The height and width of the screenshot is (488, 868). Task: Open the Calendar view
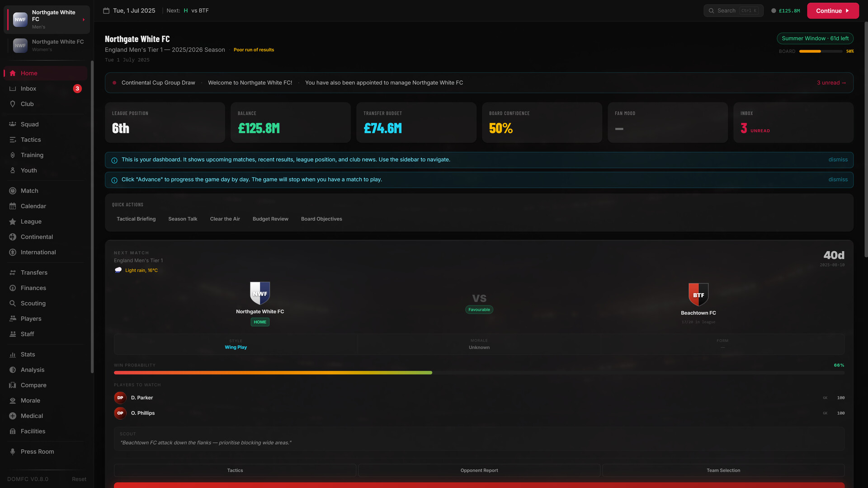(x=33, y=206)
